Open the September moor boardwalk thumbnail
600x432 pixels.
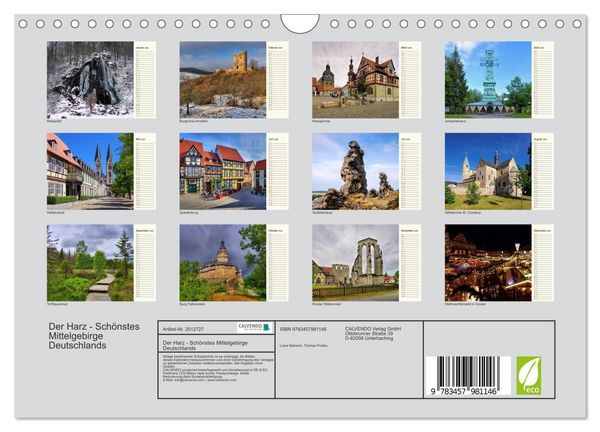tap(90, 262)
